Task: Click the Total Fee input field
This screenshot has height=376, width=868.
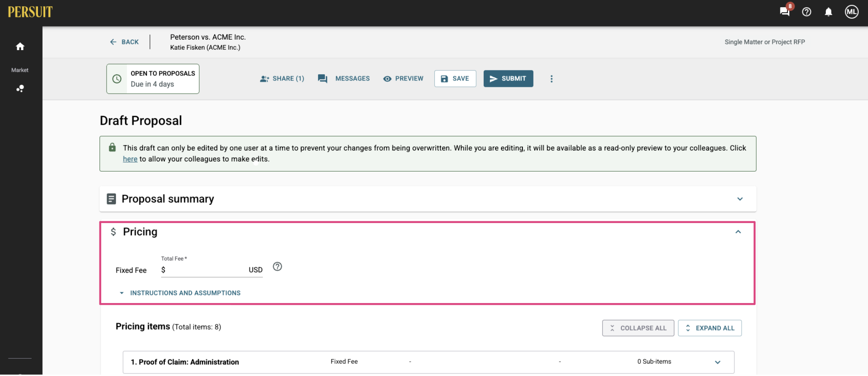Action: [212, 270]
